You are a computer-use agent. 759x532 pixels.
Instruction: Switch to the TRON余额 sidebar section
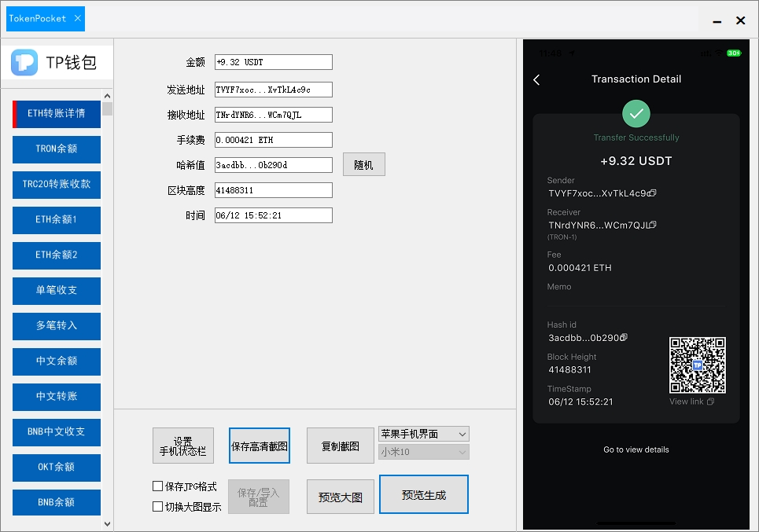click(x=56, y=149)
